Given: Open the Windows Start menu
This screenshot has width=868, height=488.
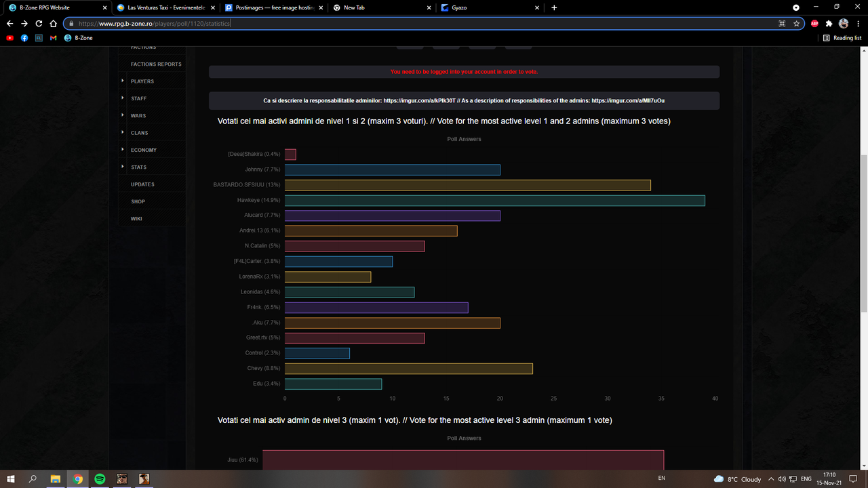Looking at the screenshot, I should (11, 479).
